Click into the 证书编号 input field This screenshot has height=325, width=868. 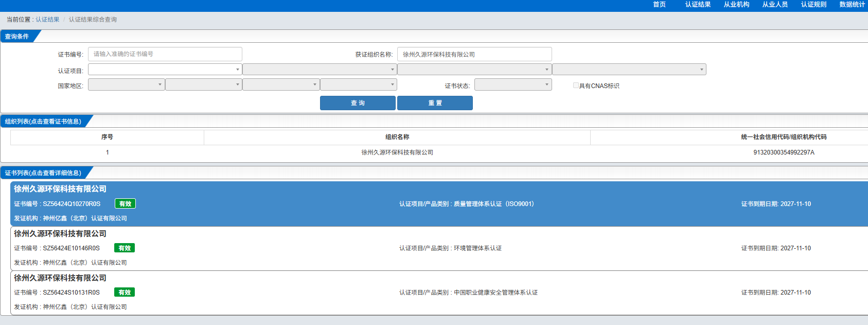pyautogui.click(x=165, y=54)
